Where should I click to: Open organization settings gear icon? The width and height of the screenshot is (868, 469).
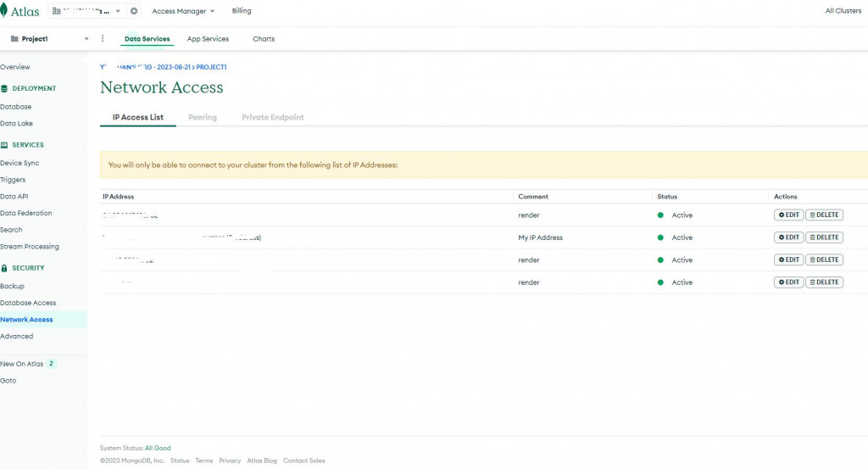coord(134,11)
